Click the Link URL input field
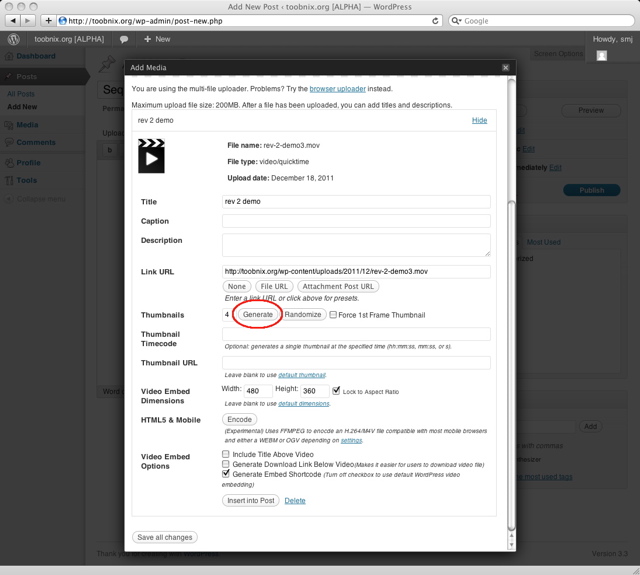 (x=356, y=271)
